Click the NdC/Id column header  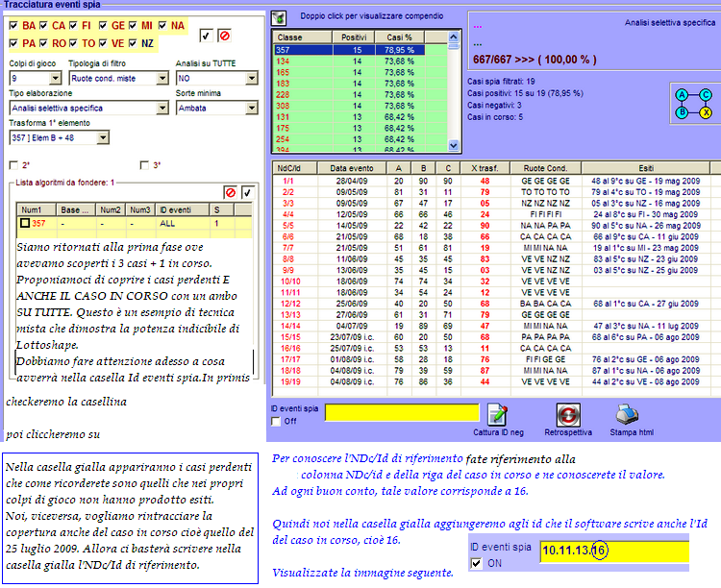295,168
